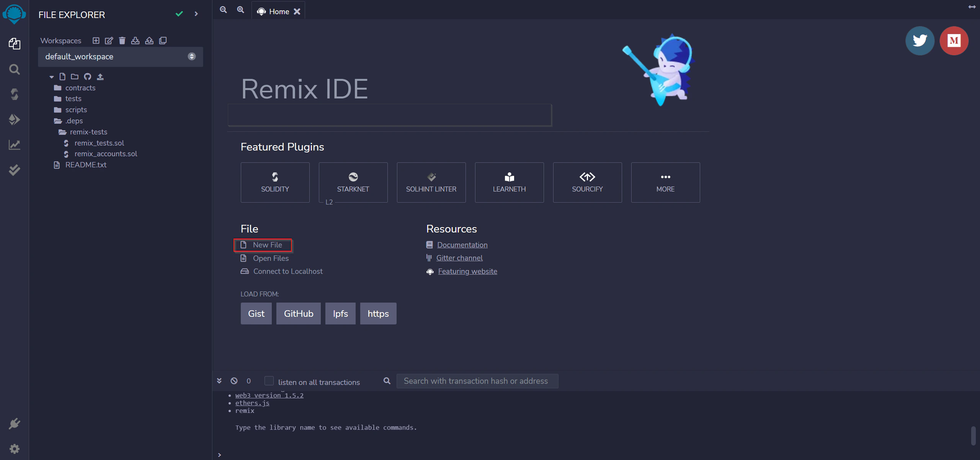Click the GitHub load-from button

[298, 314]
